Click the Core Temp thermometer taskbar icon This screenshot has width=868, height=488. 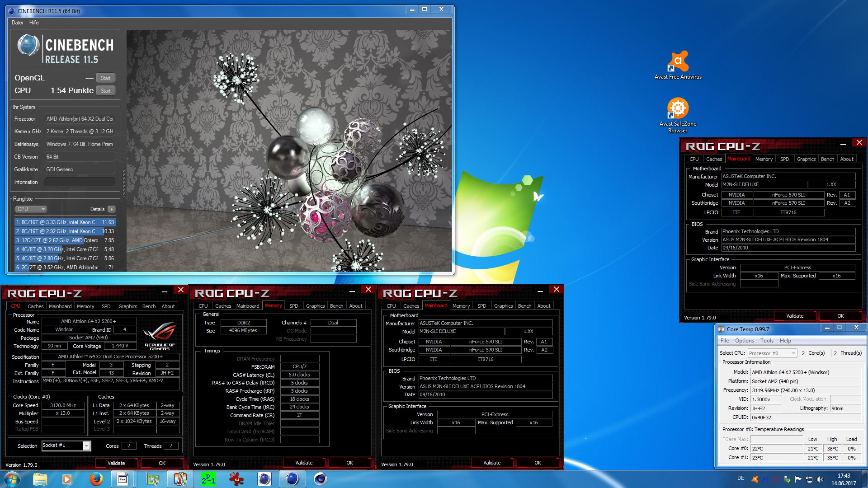pyautogui.click(x=180, y=479)
